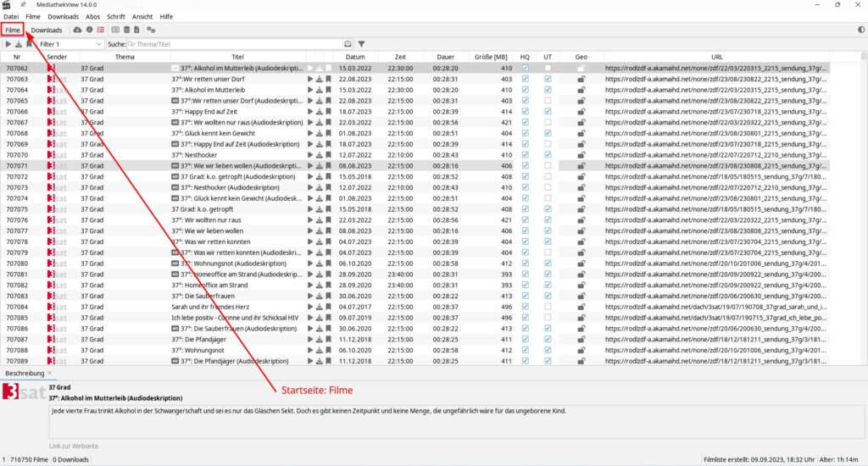Open the Abos menu
The height and width of the screenshot is (466, 868).
click(x=92, y=17)
